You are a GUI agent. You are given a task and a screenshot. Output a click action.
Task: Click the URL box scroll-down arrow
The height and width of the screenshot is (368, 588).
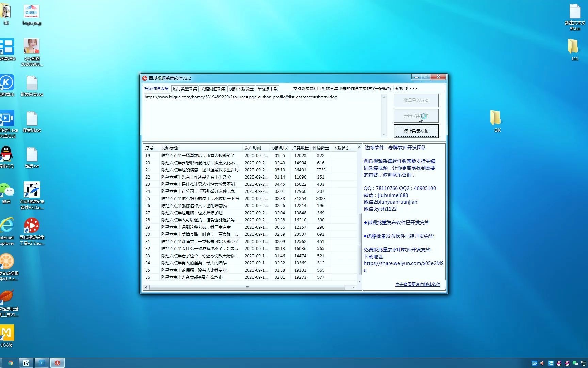click(x=384, y=134)
